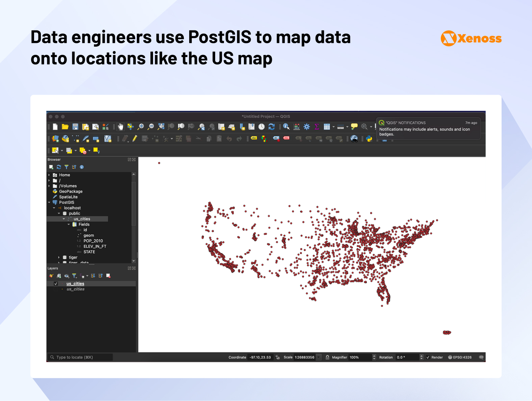The image size is (532, 401).
Task: Create a new QGIS project
Action: [55, 127]
